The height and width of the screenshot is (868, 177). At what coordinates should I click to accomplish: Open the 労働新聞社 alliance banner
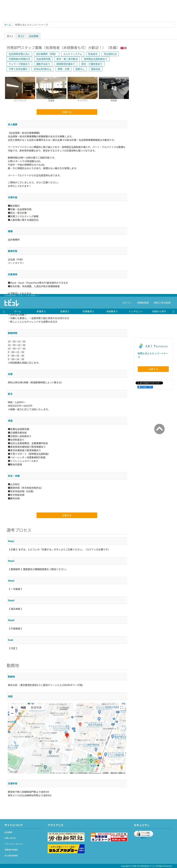(x=66, y=837)
